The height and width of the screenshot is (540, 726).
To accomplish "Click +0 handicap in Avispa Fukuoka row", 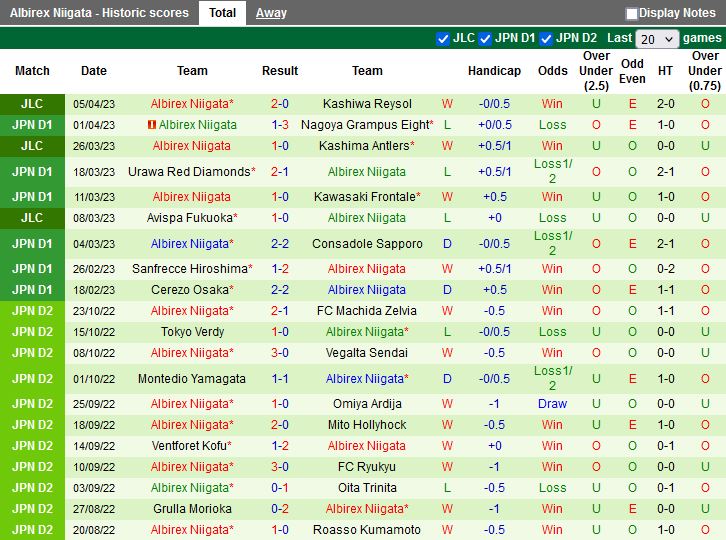I will (x=494, y=218).
